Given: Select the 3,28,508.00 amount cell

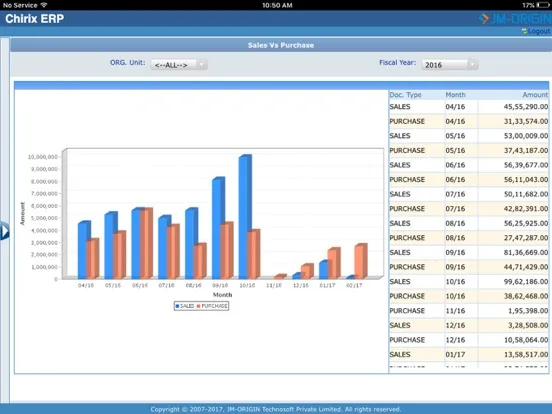Looking at the screenshot, I should (513, 325).
